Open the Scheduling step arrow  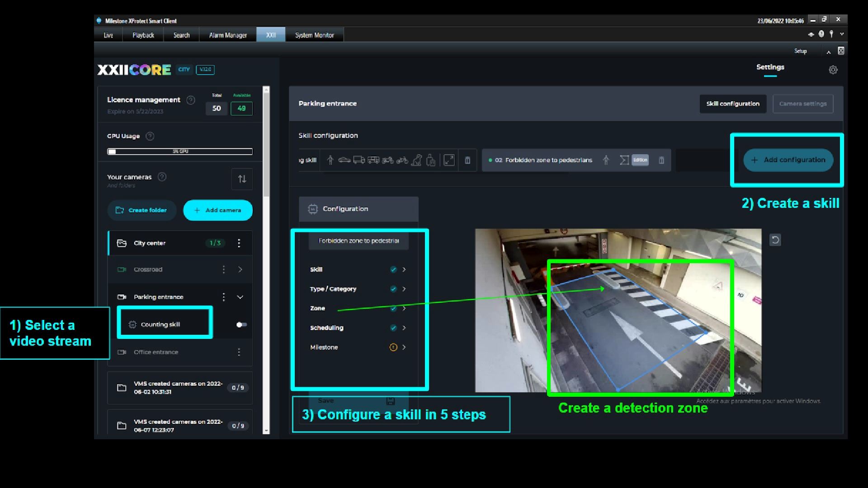[x=404, y=328]
